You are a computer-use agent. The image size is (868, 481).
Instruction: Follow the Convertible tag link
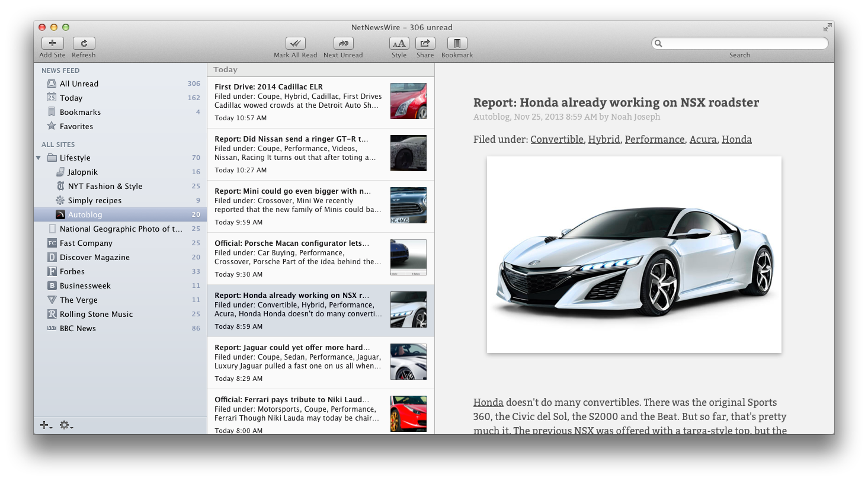coord(556,140)
